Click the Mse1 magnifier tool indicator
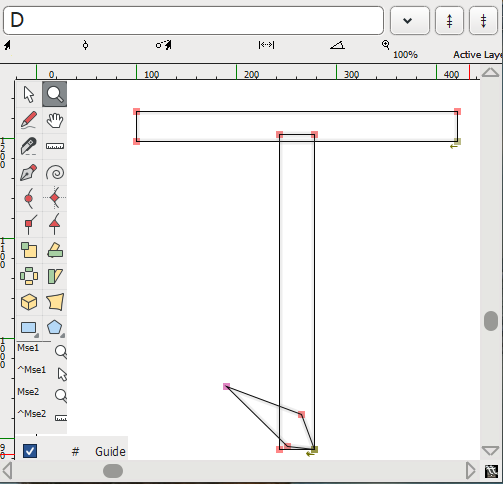Viewport: 503px width, 484px height. (x=61, y=352)
